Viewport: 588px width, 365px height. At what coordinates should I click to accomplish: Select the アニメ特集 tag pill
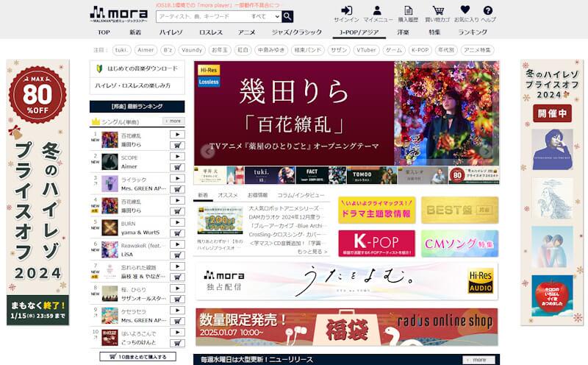click(x=477, y=50)
